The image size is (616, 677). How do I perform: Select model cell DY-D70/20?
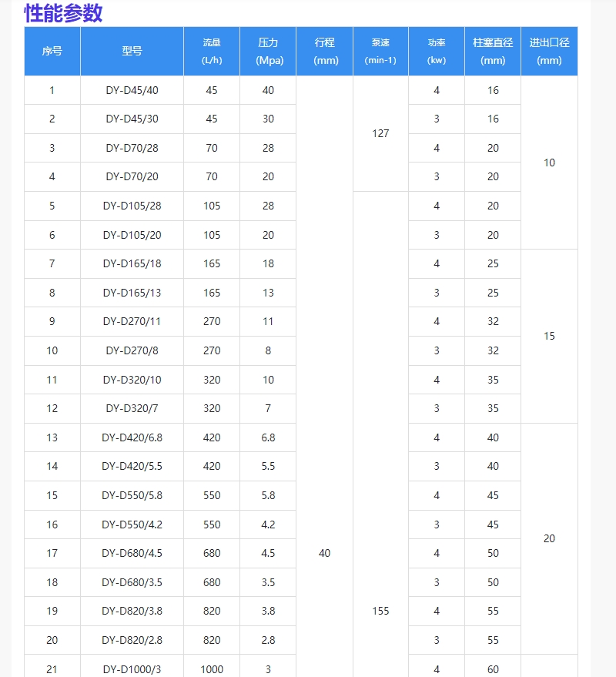[x=132, y=176]
